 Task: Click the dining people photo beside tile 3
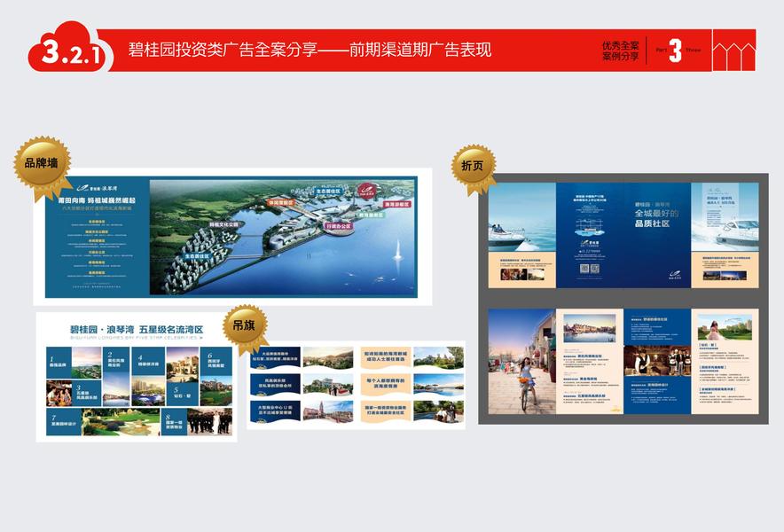click(x=59, y=393)
